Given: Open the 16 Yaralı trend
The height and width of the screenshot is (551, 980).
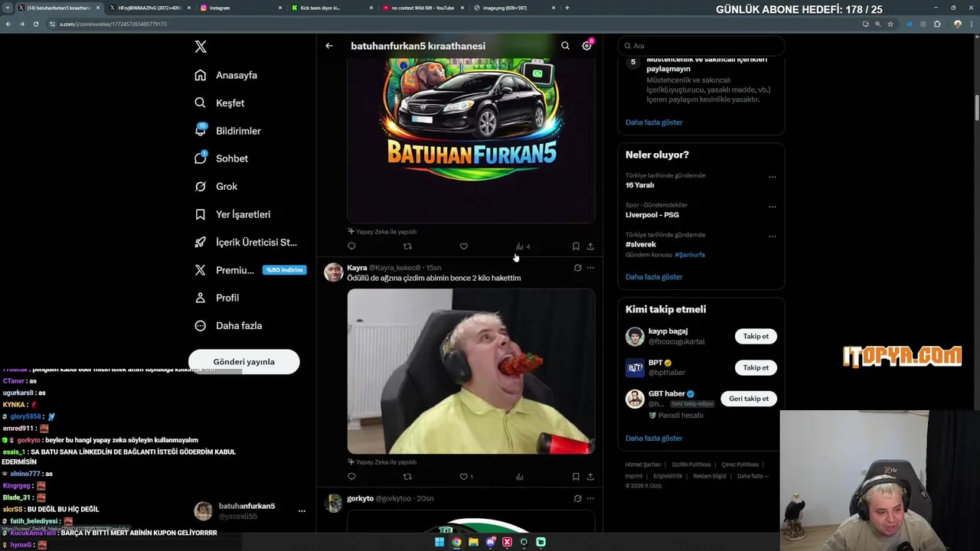Looking at the screenshot, I should [x=640, y=185].
